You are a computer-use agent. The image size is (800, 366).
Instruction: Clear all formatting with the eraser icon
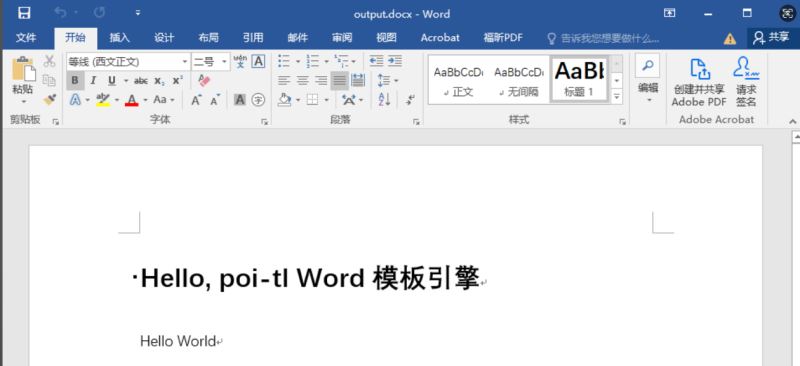click(204, 80)
